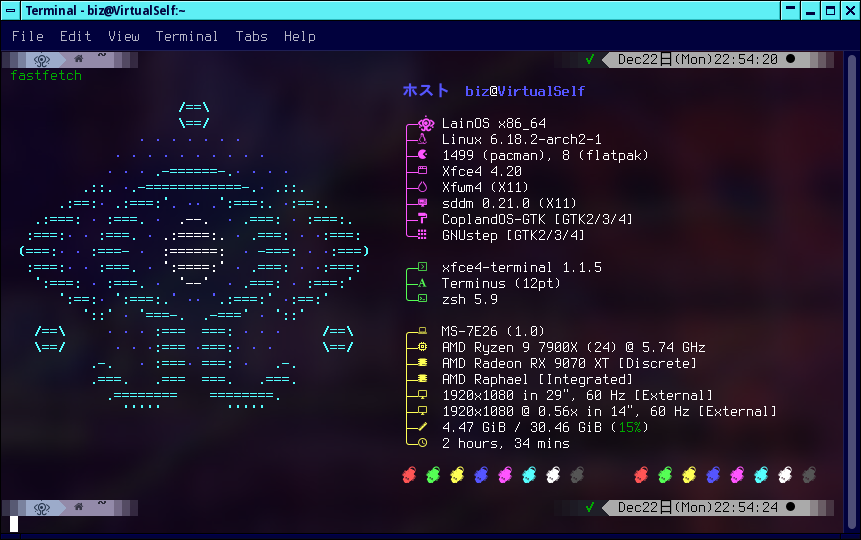
Task: Open the Help menu
Action: (300, 36)
